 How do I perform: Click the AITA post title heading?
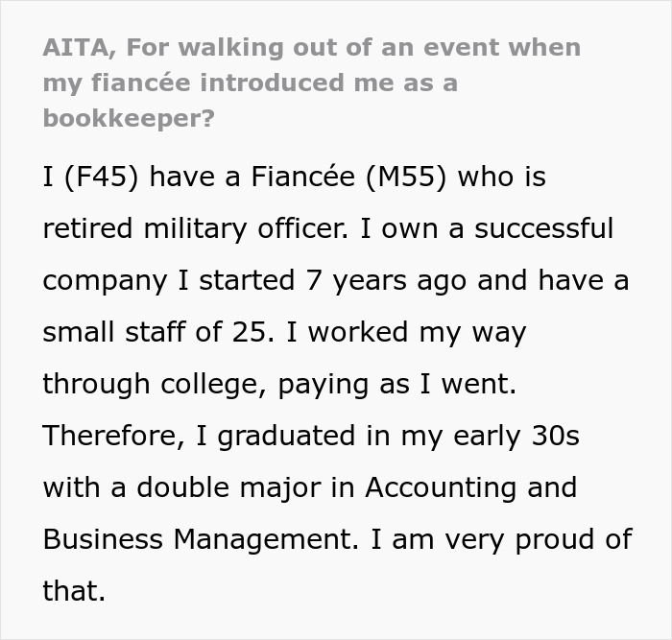312,83
